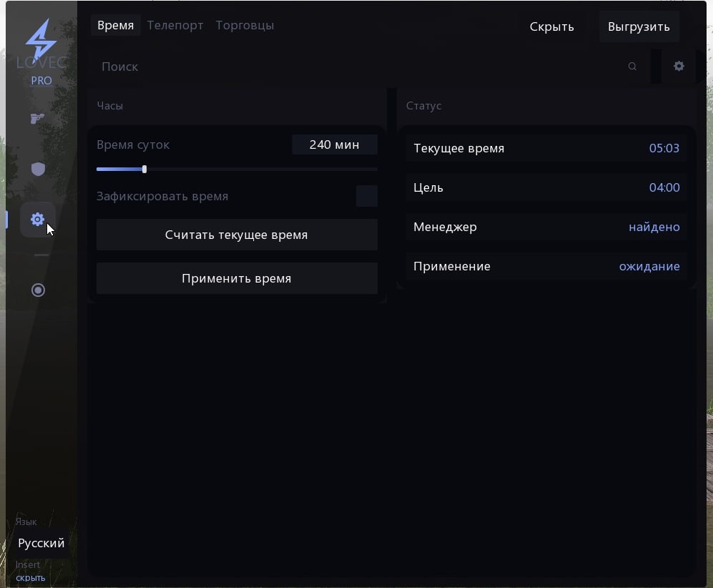Open the shield section in the sidebar
This screenshot has height=588, width=713.
tap(38, 169)
